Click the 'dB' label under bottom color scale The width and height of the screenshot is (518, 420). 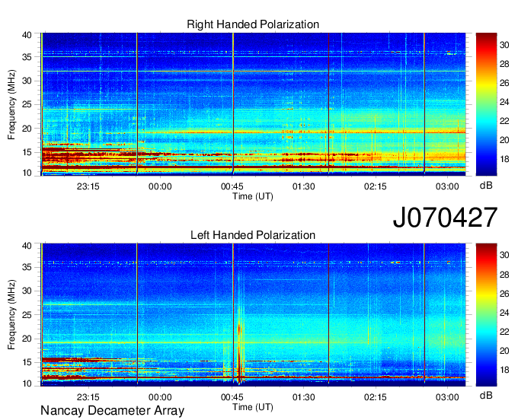click(x=486, y=396)
